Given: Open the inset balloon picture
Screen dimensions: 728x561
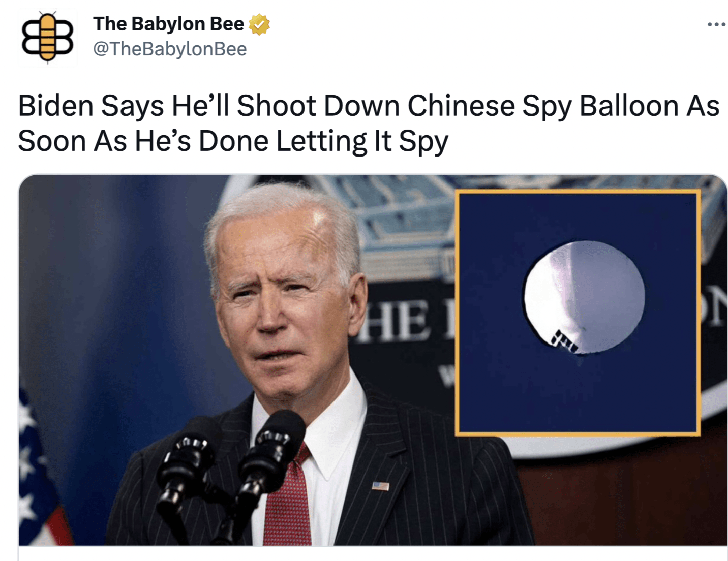Looking at the screenshot, I should coord(578,313).
